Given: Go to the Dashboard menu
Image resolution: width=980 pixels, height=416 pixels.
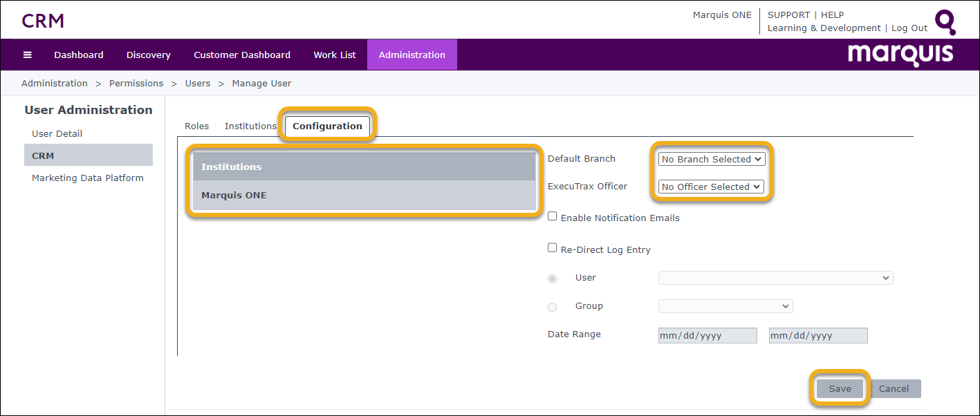Looking at the screenshot, I should [79, 55].
